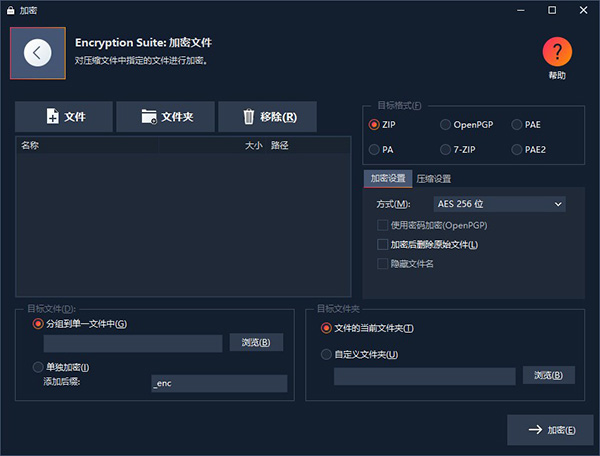600x456 pixels.
Task: Click the lock icon in title bar
Action: pyautogui.click(x=11, y=10)
